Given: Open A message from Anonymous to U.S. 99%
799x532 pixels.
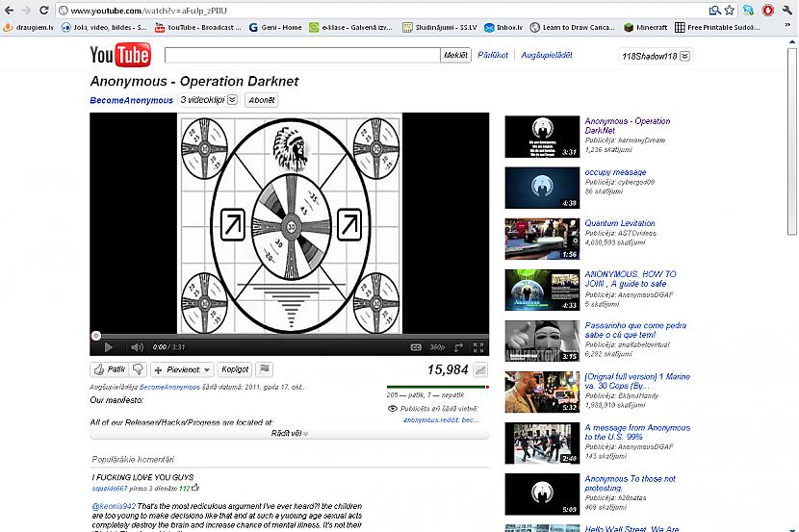Looking at the screenshot, I should 637,432.
